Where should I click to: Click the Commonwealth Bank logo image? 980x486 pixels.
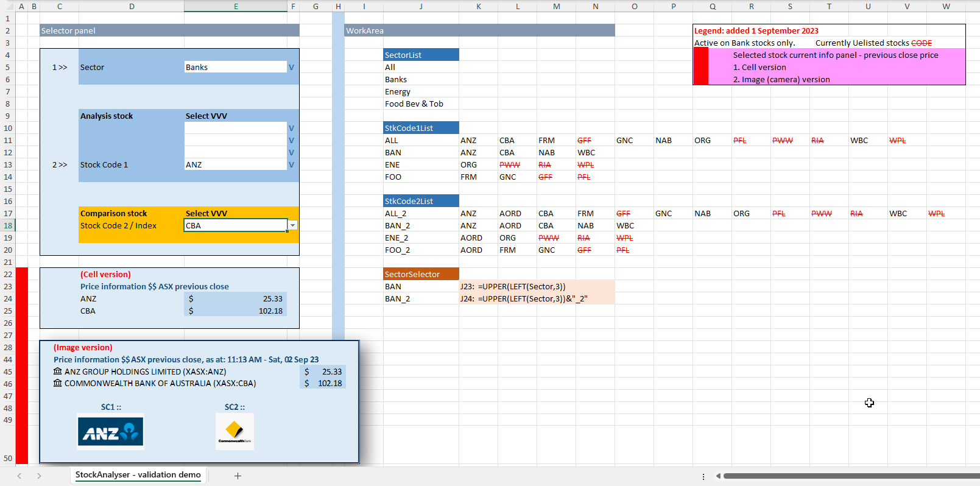(x=234, y=432)
